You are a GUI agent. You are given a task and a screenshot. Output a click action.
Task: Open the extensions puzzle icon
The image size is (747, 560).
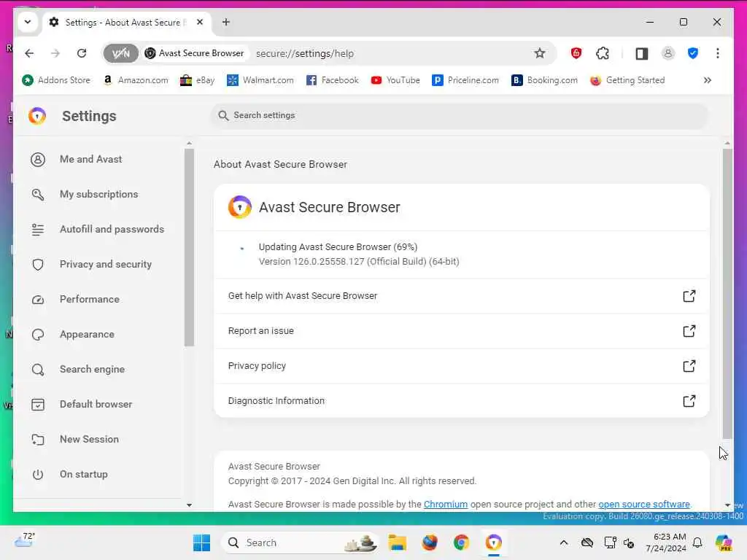click(603, 53)
